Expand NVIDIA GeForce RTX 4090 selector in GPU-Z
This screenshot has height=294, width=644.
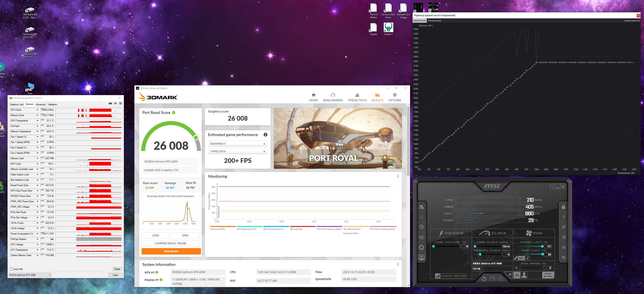tap(30, 275)
